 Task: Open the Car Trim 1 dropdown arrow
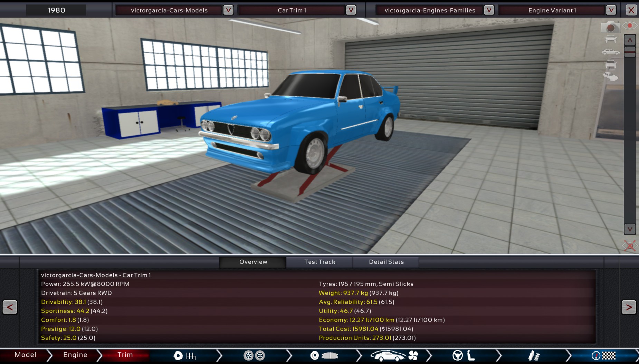351,10
